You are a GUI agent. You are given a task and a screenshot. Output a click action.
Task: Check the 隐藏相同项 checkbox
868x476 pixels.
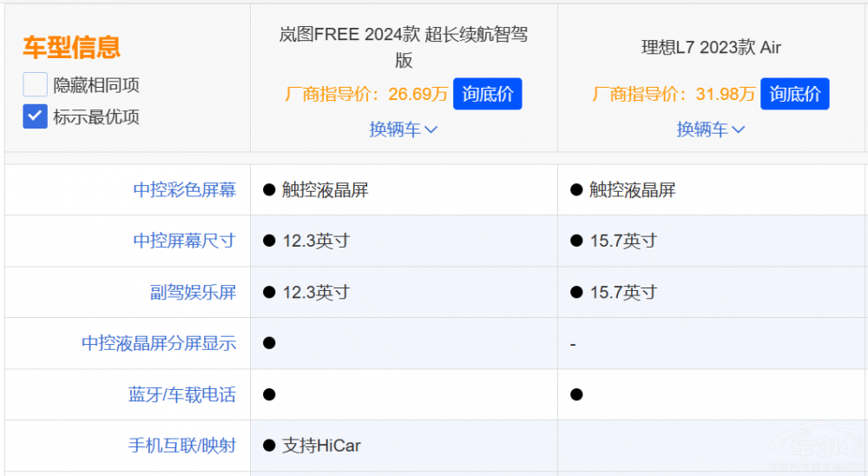point(35,85)
